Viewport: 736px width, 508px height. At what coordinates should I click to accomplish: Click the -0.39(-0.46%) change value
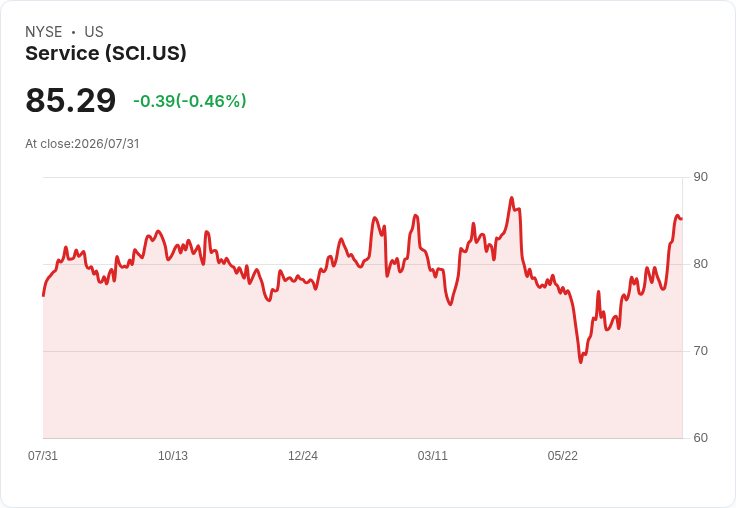click(x=190, y=101)
